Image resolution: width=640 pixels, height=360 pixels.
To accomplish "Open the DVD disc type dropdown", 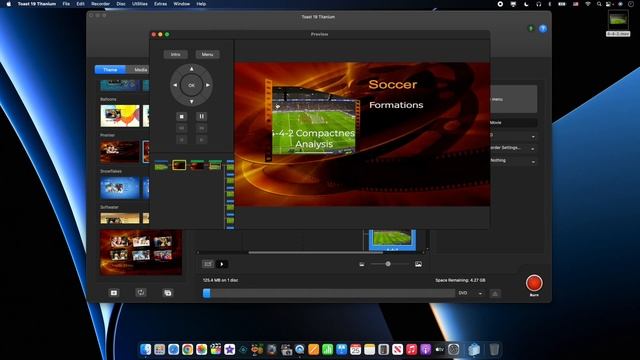I will pyautogui.click(x=470, y=293).
